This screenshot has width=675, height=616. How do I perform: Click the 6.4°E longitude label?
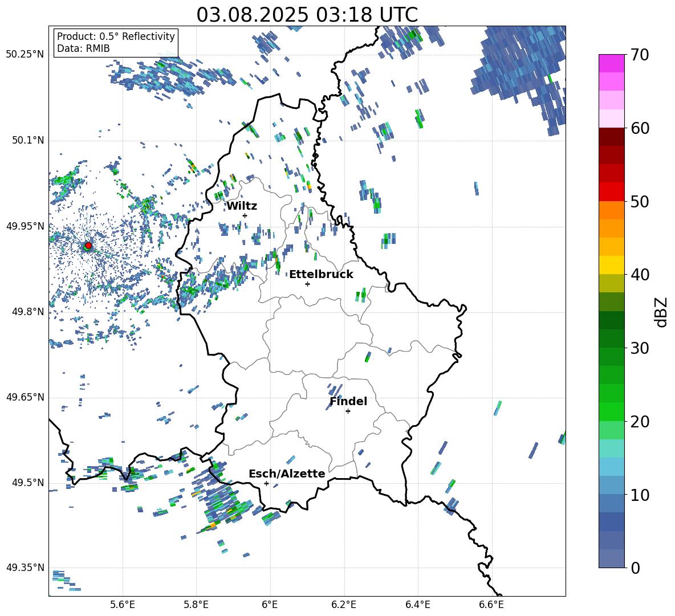(x=417, y=605)
